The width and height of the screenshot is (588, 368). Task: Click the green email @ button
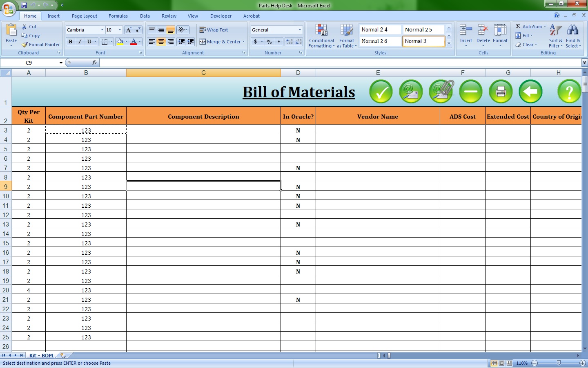(x=411, y=92)
